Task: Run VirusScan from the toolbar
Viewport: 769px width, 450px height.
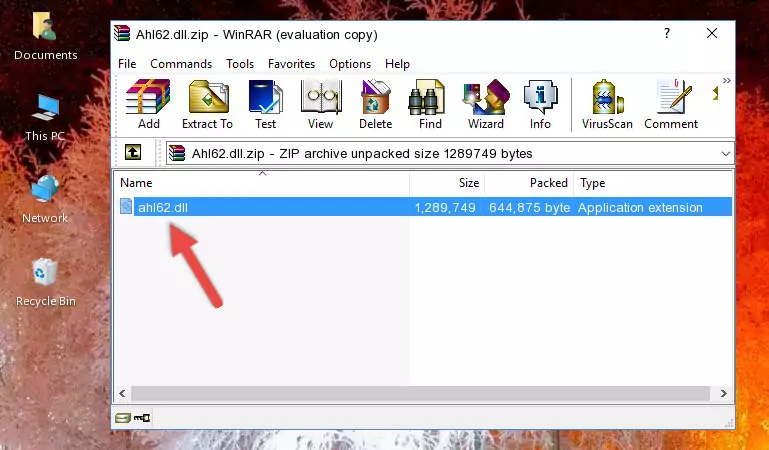Action: (607, 104)
